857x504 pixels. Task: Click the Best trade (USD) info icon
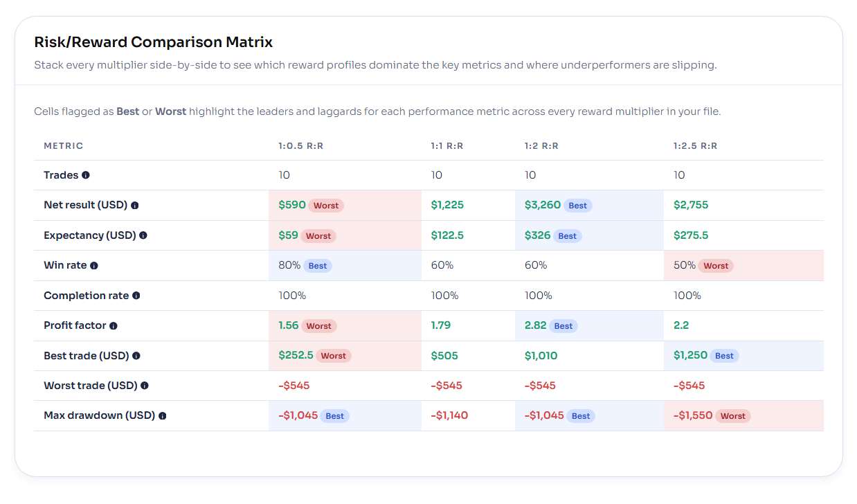pyautogui.click(x=136, y=356)
